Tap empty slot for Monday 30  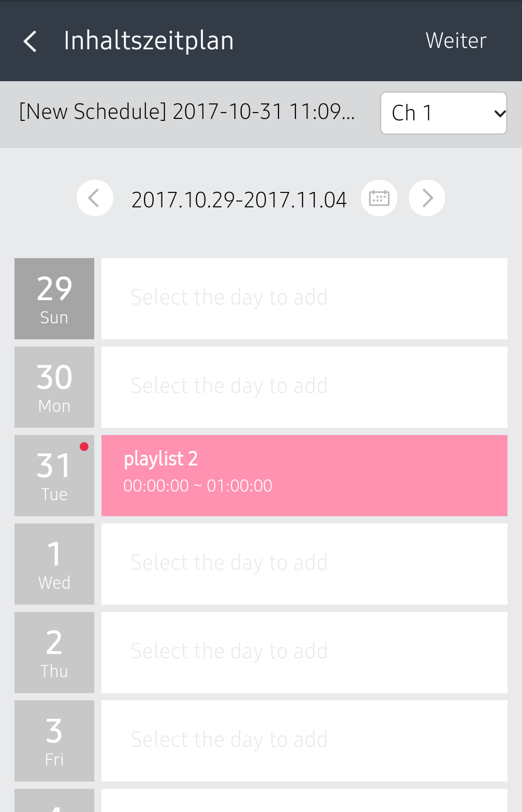[x=304, y=387]
